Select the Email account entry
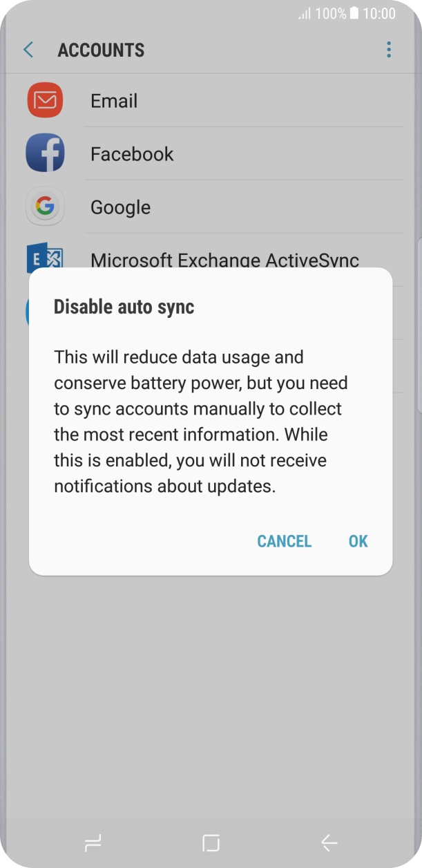 tap(114, 101)
